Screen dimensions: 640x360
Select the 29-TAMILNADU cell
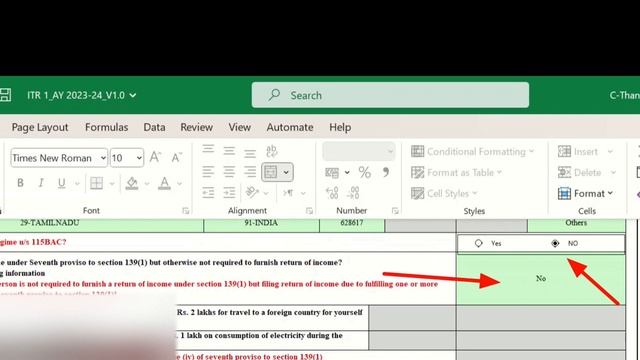coord(101,225)
